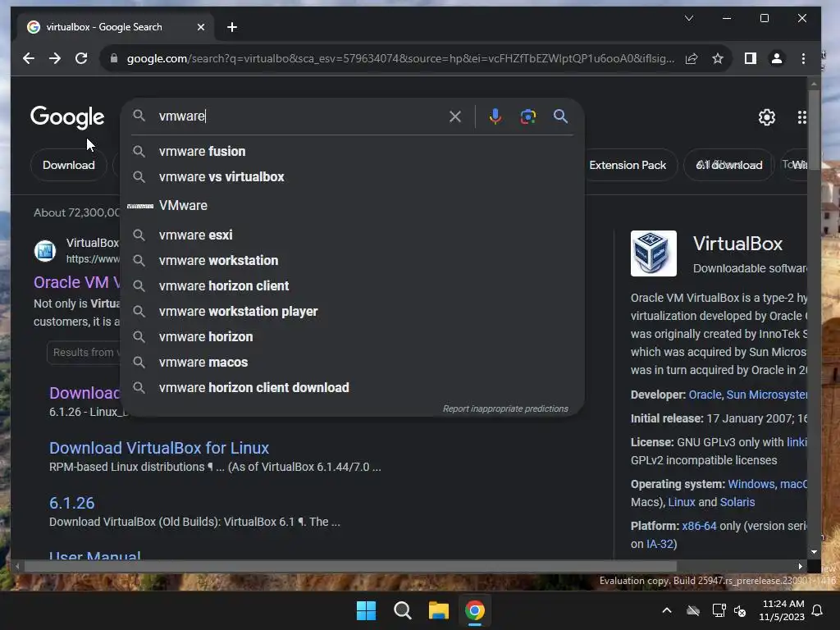The height and width of the screenshot is (630, 840).
Task: Open the taskbar clock showing 11:24 AM
Action: coord(783,610)
